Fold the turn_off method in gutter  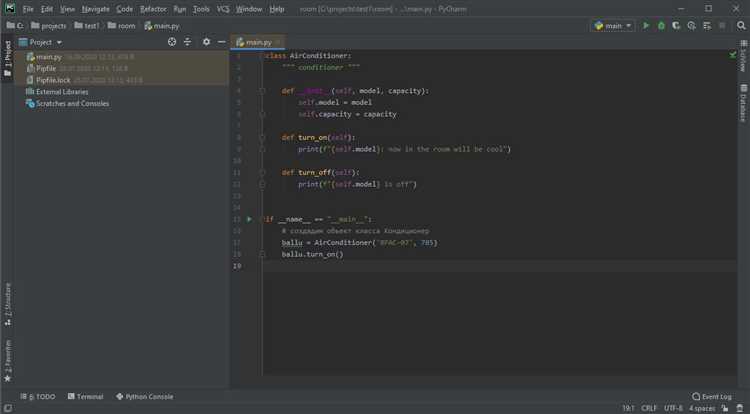pyautogui.click(x=262, y=173)
